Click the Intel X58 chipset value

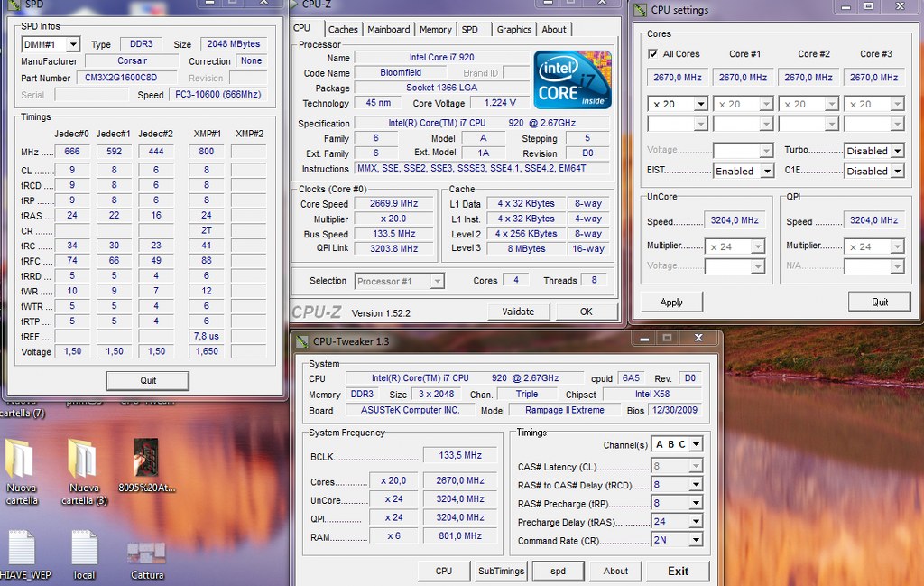[652, 394]
